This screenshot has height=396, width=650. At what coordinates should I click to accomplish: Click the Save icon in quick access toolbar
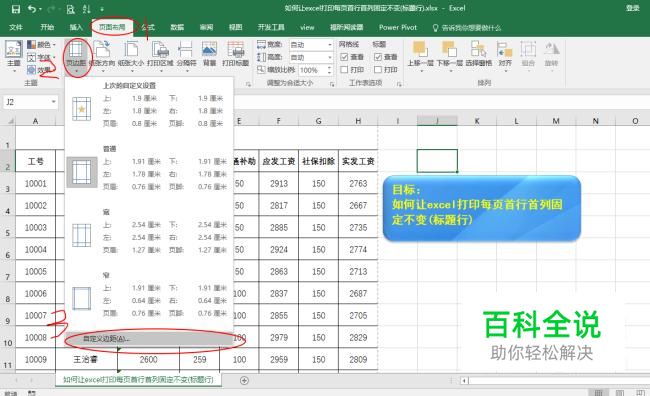pyautogui.click(x=16, y=8)
